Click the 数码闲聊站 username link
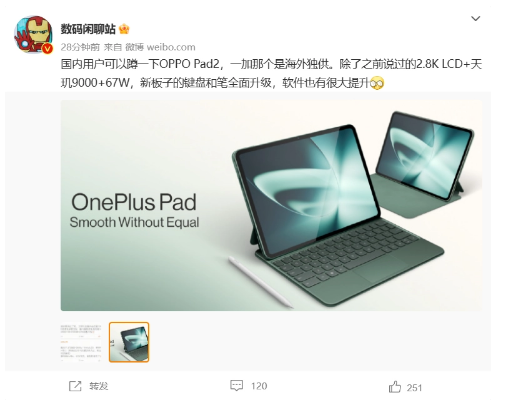Image resolution: width=518 pixels, height=409 pixels. coord(88,29)
